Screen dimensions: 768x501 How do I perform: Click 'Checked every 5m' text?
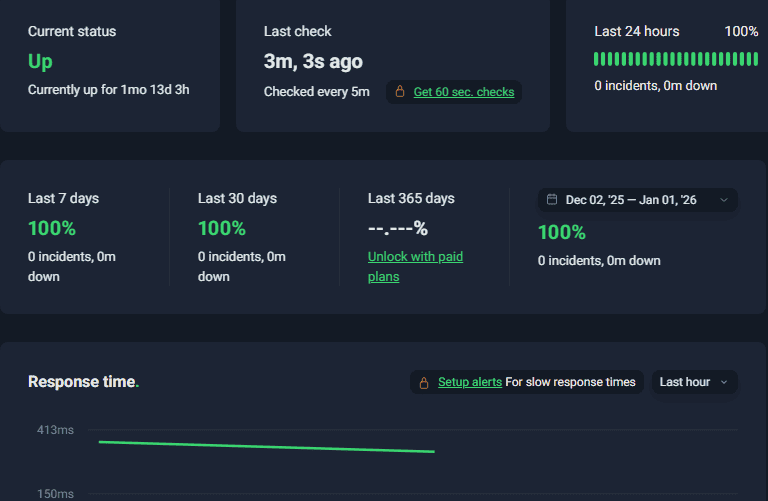pyautogui.click(x=316, y=92)
